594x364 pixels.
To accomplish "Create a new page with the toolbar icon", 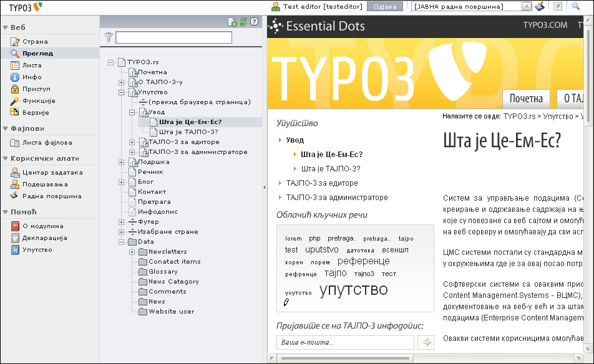I will (x=232, y=22).
